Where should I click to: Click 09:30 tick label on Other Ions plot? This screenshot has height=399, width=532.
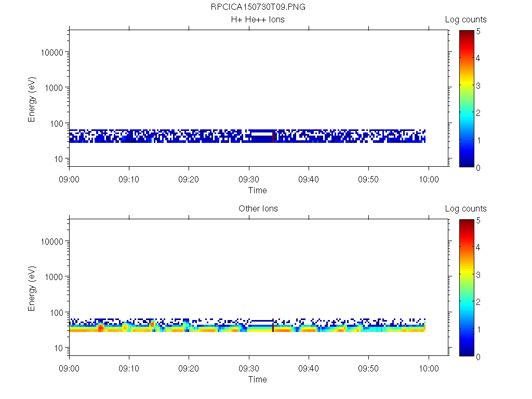click(249, 368)
